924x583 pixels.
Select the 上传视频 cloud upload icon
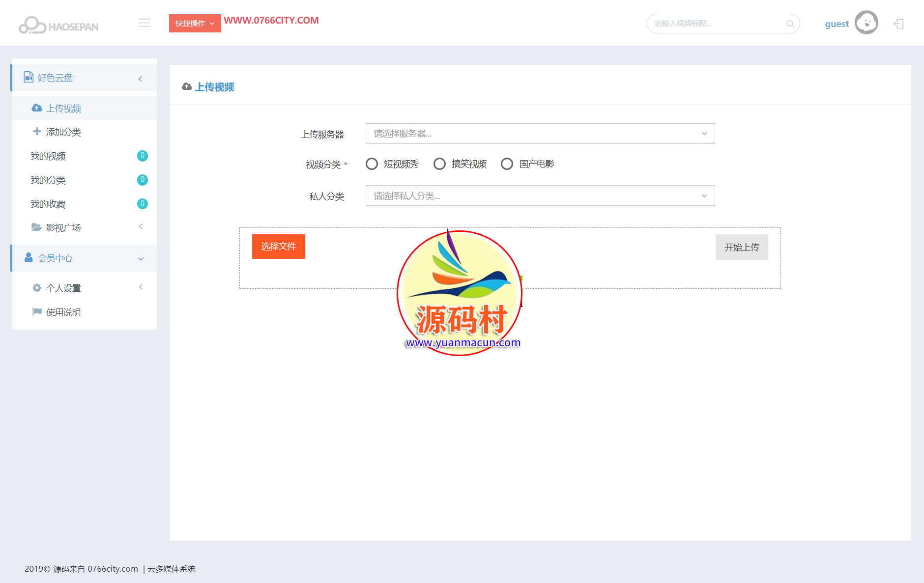36,108
